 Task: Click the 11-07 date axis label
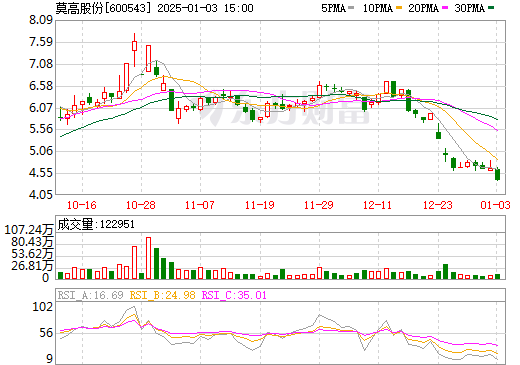pyautogui.click(x=200, y=205)
